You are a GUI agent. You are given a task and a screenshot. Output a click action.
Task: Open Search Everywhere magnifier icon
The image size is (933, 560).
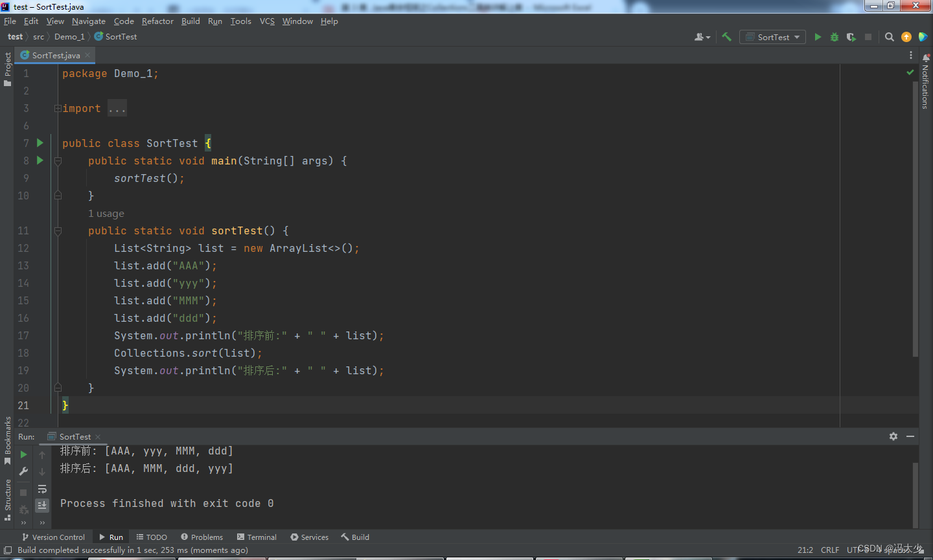click(x=890, y=37)
